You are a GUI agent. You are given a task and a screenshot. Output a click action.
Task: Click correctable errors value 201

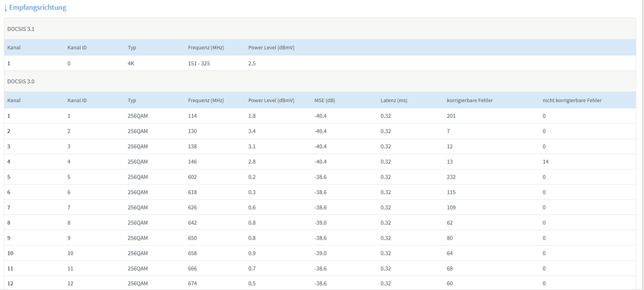click(x=451, y=116)
